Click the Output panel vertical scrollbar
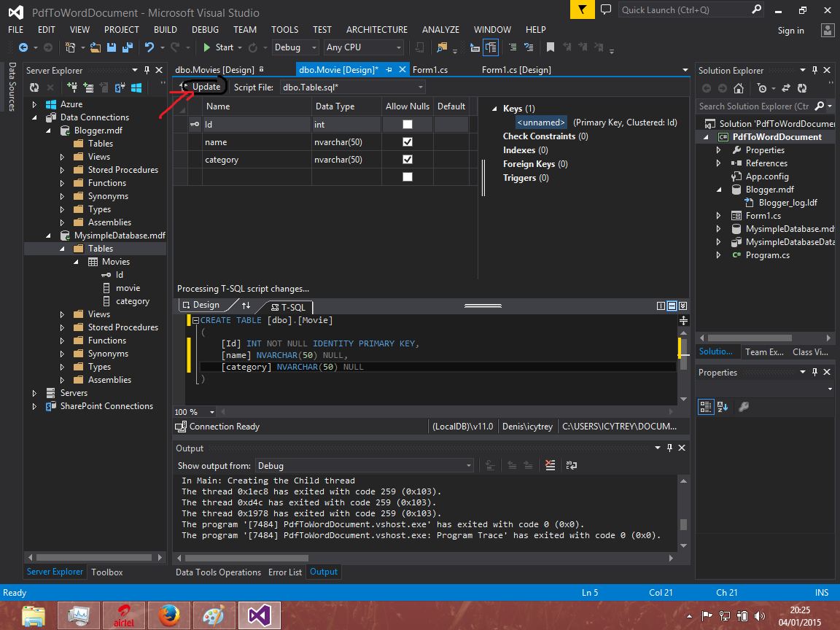The image size is (840, 630). pyautogui.click(x=683, y=513)
